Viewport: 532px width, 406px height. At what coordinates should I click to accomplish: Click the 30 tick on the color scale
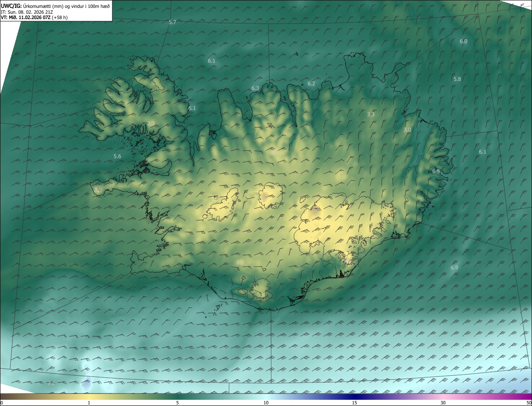click(443, 403)
